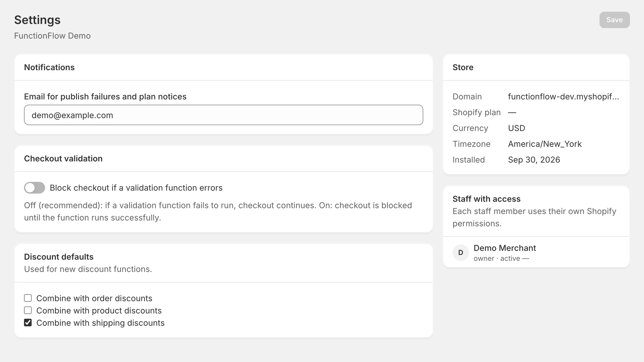Image resolution: width=644 pixels, height=362 pixels.
Task: Check Combine with order discounts
Action: tap(28, 298)
